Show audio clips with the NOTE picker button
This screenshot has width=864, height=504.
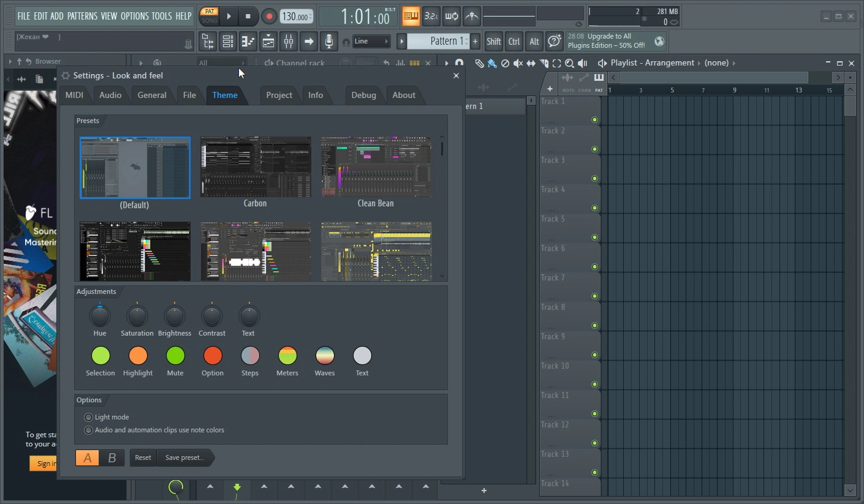568,81
